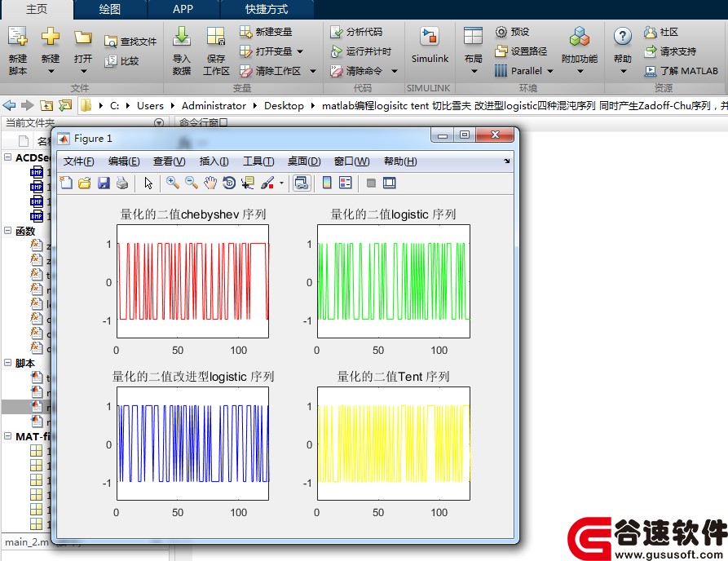728x561 pixels.
Task: Switch to the APP tab
Action: pyautogui.click(x=183, y=9)
